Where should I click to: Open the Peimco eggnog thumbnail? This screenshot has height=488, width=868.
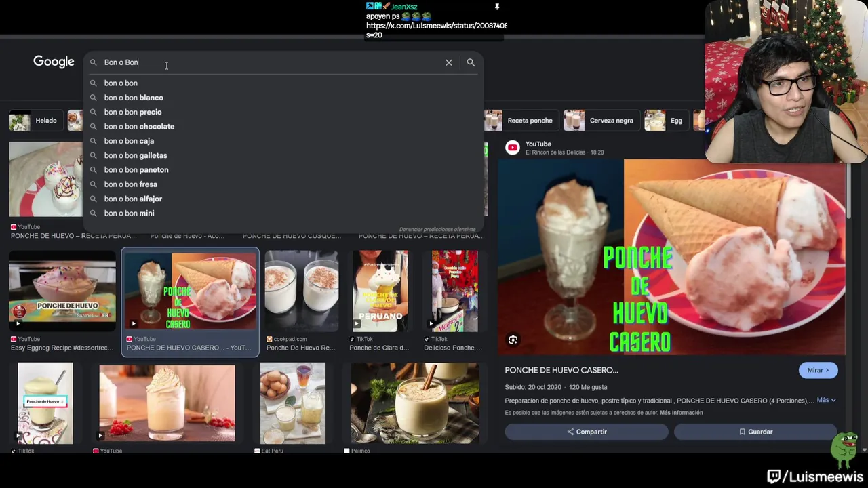click(x=415, y=403)
